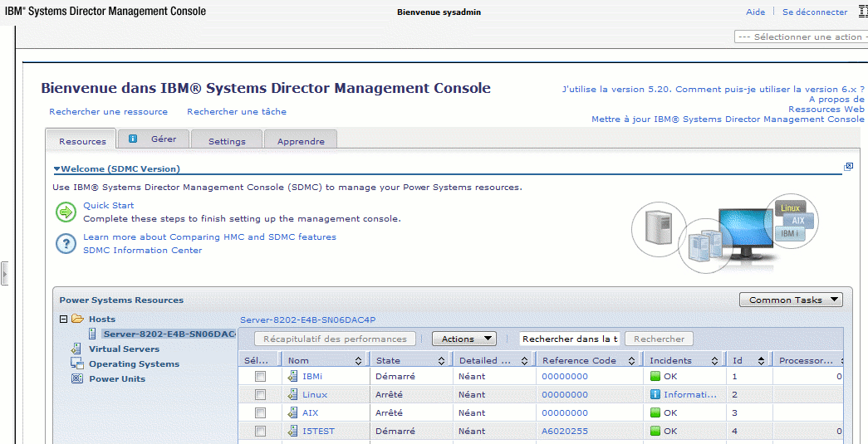Collapse the Welcome (SDMC Version) section
The height and width of the screenshot is (444, 868).
(56, 168)
